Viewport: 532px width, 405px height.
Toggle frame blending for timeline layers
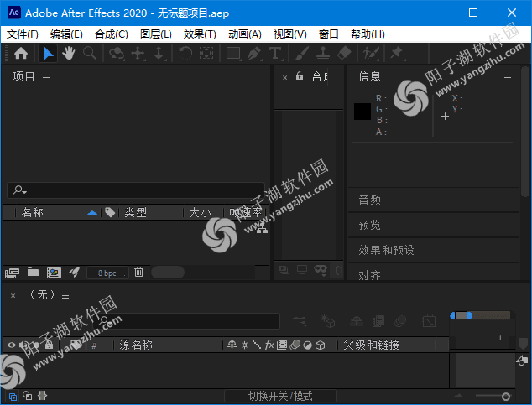pos(378,320)
